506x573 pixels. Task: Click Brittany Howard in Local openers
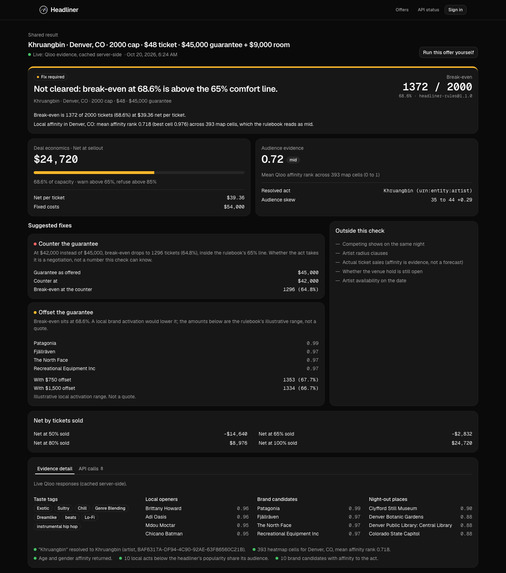click(x=163, y=508)
